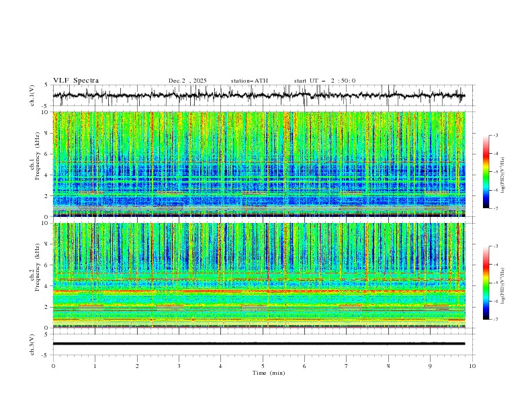Select the "Dec.2 , 2025" date text
The image size is (532, 411).
pyautogui.click(x=187, y=81)
